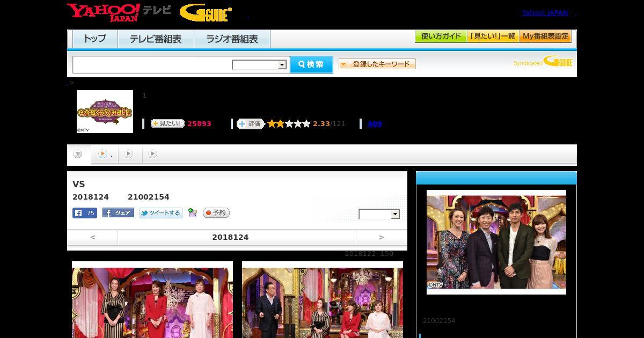This screenshot has height=338, width=644.
Task: Focus the keyword search input field
Action: tap(152, 64)
